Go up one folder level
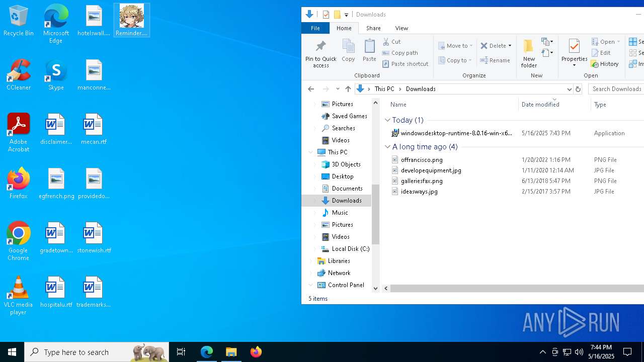Viewport: 644px width, 362px height. pyautogui.click(x=348, y=89)
